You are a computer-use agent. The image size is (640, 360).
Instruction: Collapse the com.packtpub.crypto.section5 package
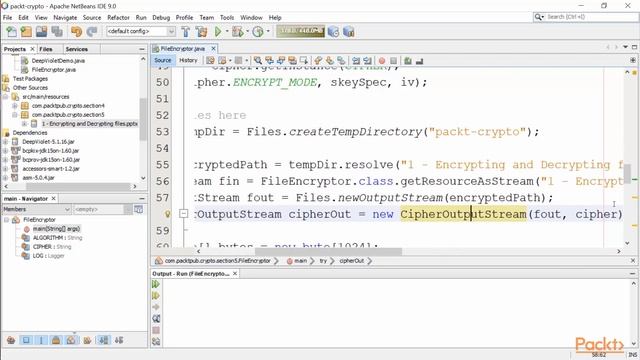click(15, 115)
